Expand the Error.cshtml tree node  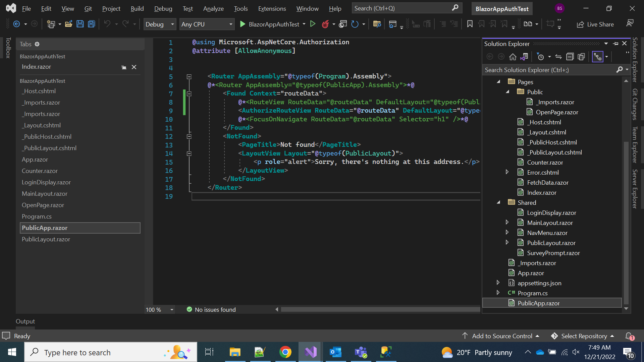click(x=507, y=172)
